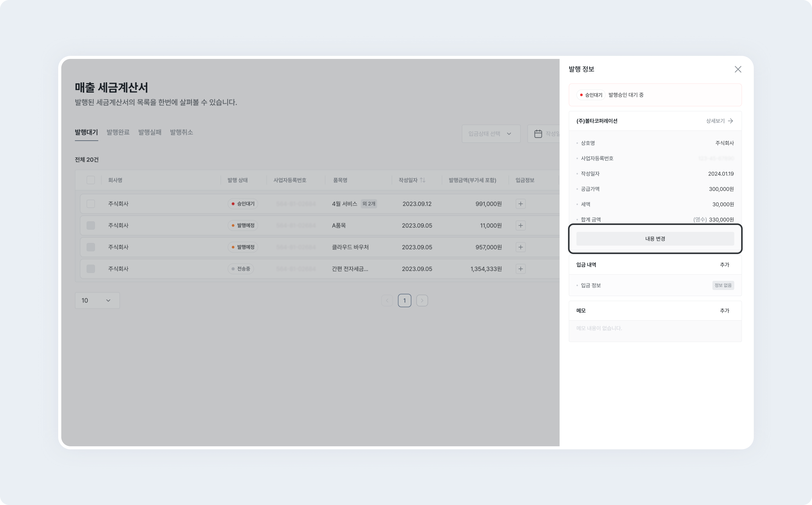Open the page size dropdown showing 10
Image resolution: width=812 pixels, height=505 pixels.
click(x=97, y=300)
